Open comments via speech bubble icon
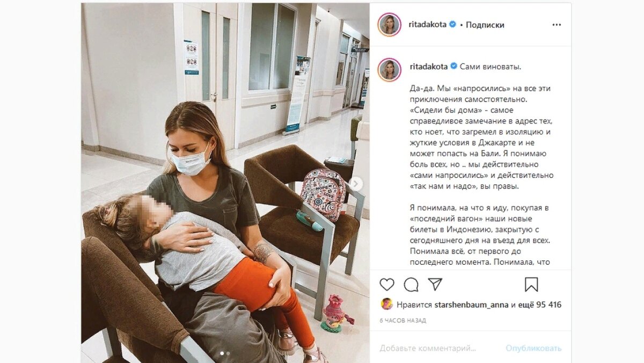644x363 pixels. 411,285
